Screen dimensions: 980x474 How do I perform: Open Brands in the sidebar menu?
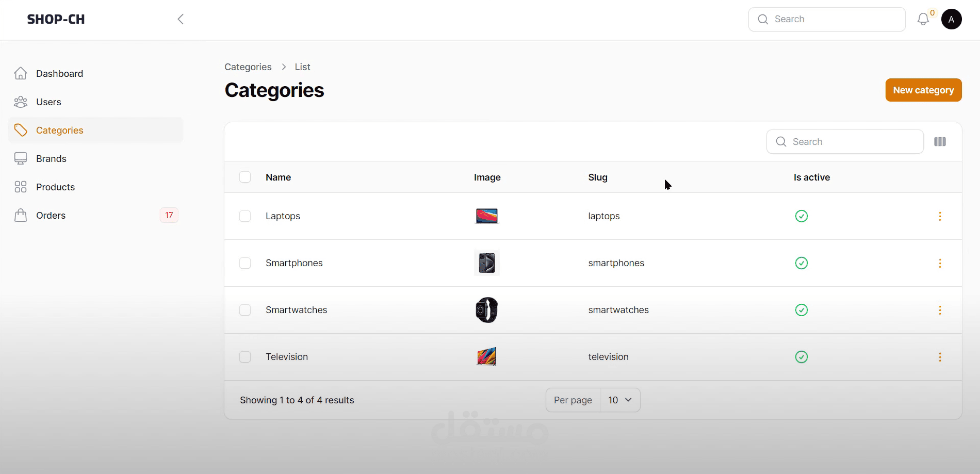click(x=51, y=159)
